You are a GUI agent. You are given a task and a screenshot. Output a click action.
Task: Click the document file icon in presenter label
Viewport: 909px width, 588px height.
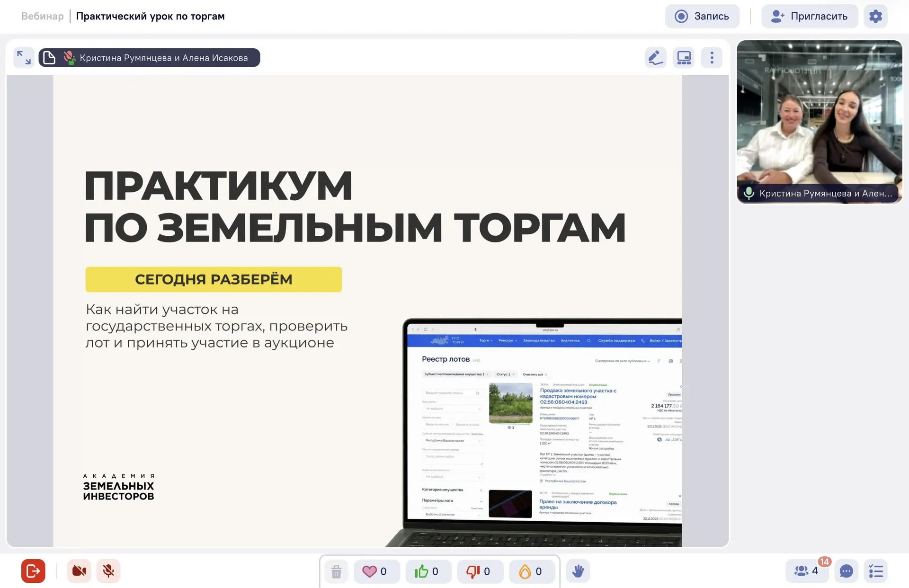49,58
